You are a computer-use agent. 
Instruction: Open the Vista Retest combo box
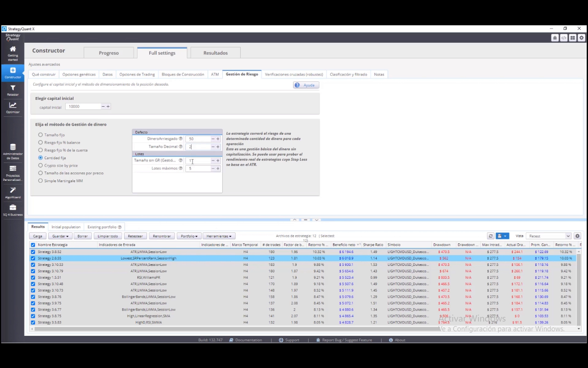coord(549,236)
